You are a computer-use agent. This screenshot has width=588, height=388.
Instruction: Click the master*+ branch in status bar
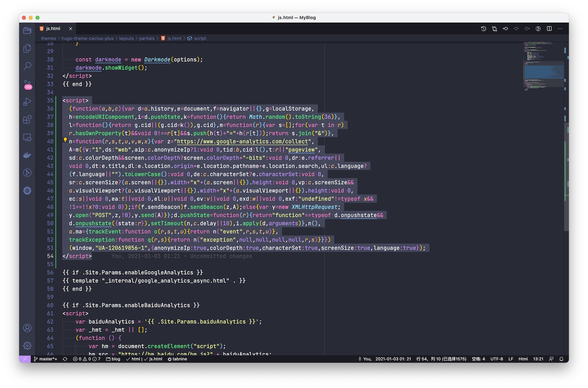[x=45, y=359]
